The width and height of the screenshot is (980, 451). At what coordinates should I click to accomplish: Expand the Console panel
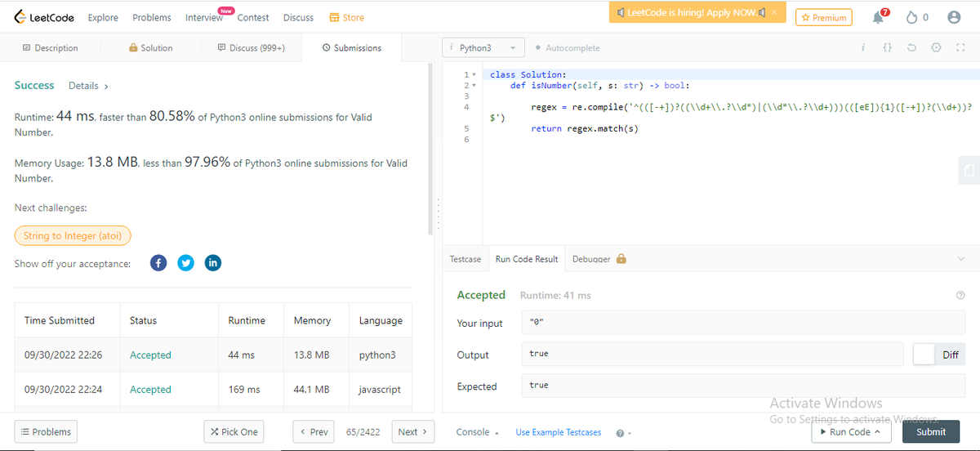[x=478, y=432]
